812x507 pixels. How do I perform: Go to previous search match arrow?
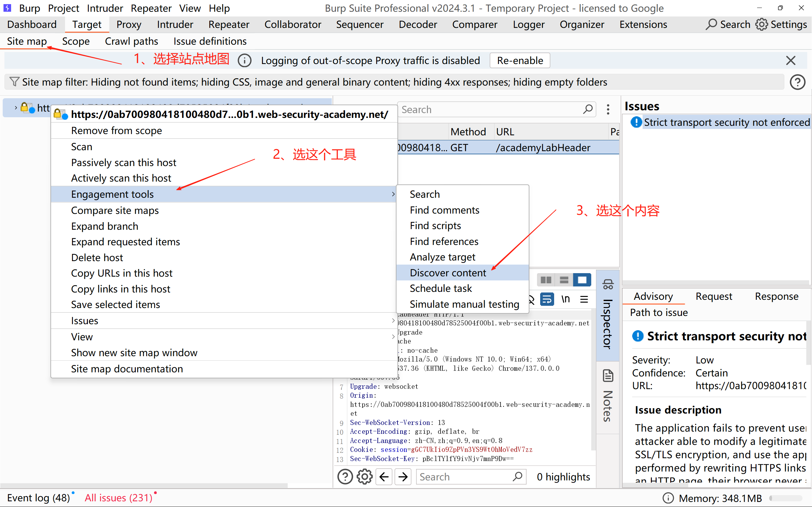pyautogui.click(x=384, y=477)
